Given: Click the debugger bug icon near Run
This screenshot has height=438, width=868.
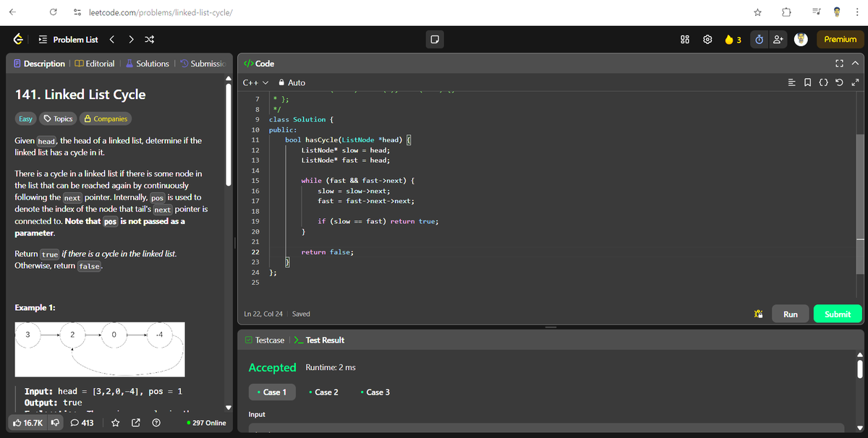Looking at the screenshot, I should click(x=758, y=314).
